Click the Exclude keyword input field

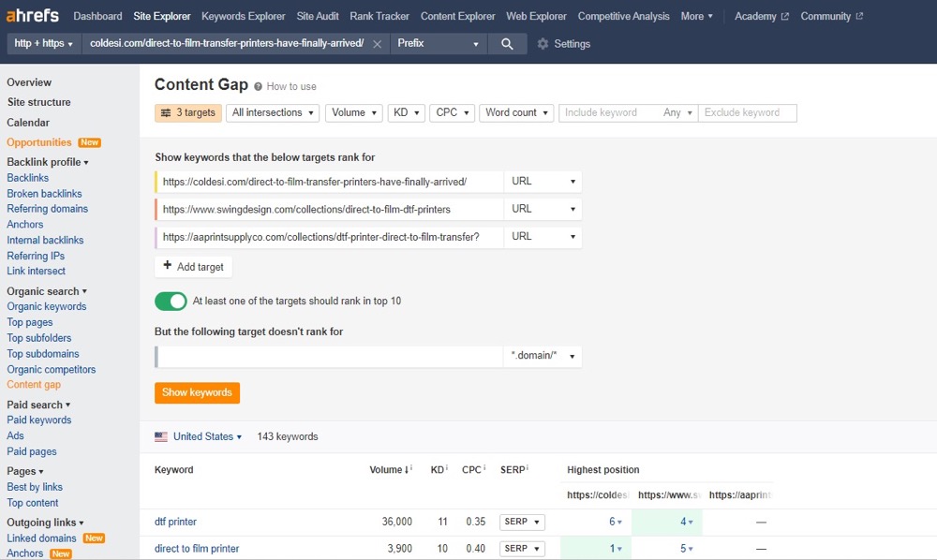pyautogui.click(x=747, y=112)
